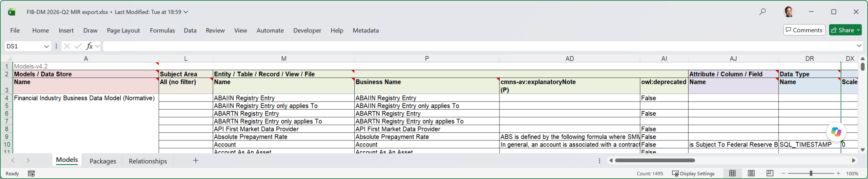The height and width of the screenshot is (179, 868).
Task: Confirm entry with the checkmark icon
Action: (x=78, y=46)
